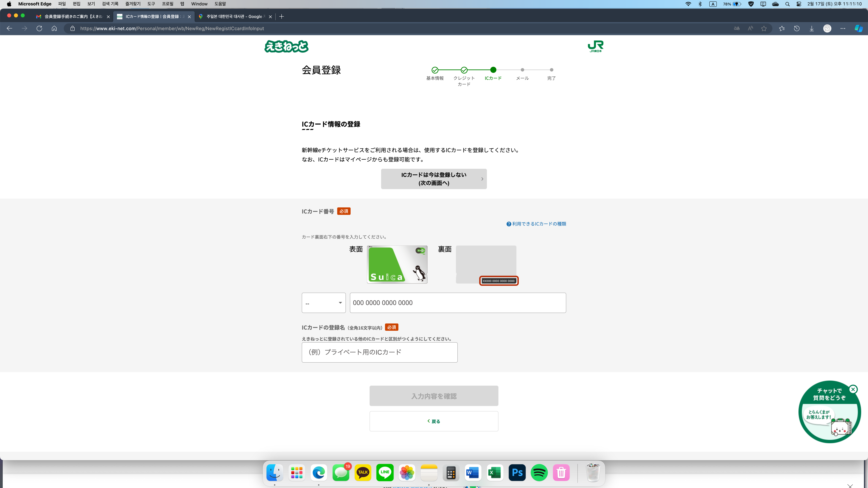Click the browser history icon
868x488 pixels.
tap(797, 28)
